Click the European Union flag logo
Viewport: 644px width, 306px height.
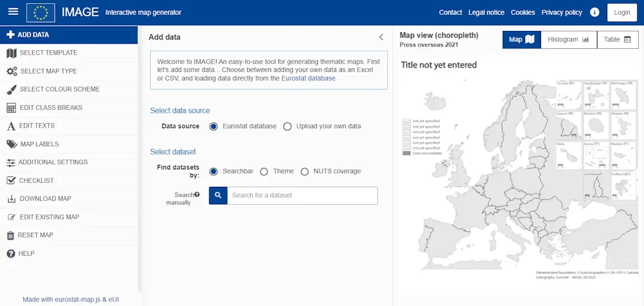coord(41,12)
